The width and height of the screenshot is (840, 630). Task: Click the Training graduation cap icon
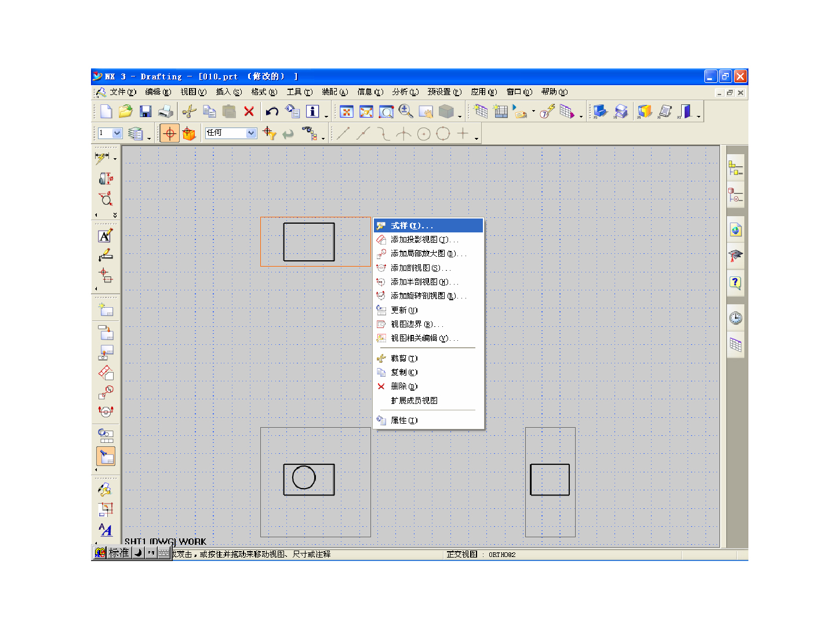click(736, 256)
